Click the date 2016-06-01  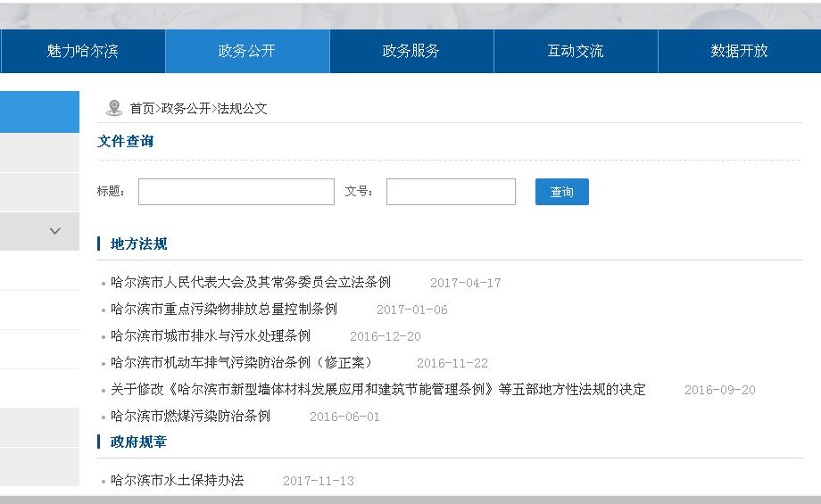coord(344,417)
